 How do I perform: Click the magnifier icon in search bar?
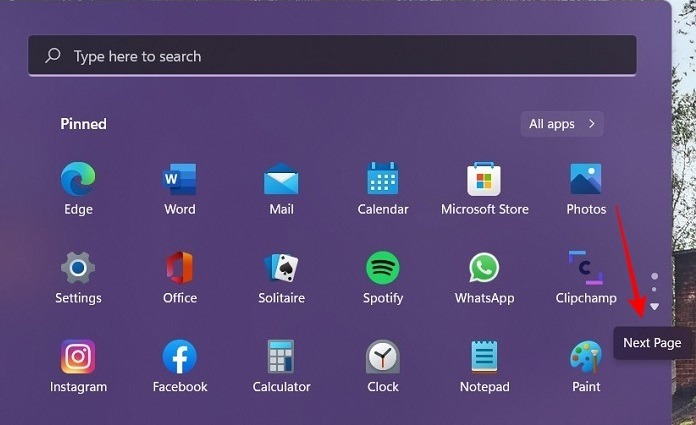(x=53, y=56)
